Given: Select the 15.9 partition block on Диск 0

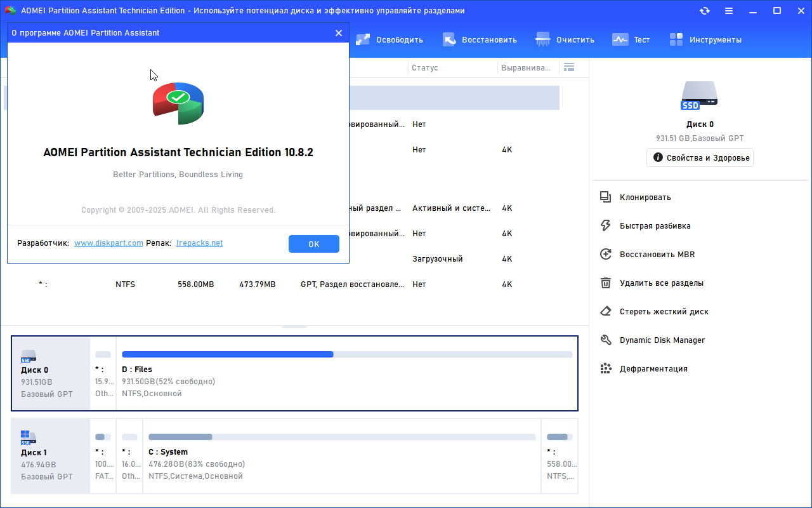Looking at the screenshot, I should pos(103,374).
